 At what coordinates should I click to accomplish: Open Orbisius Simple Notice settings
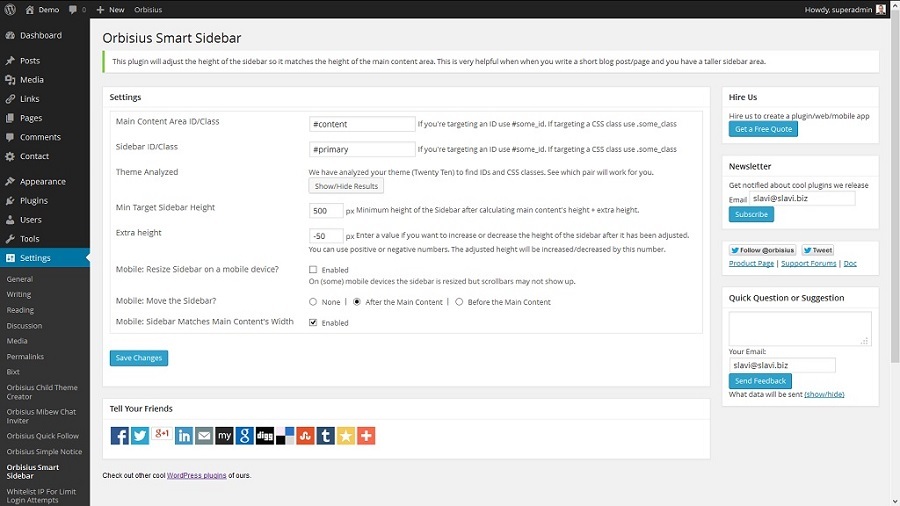tap(44, 451)
